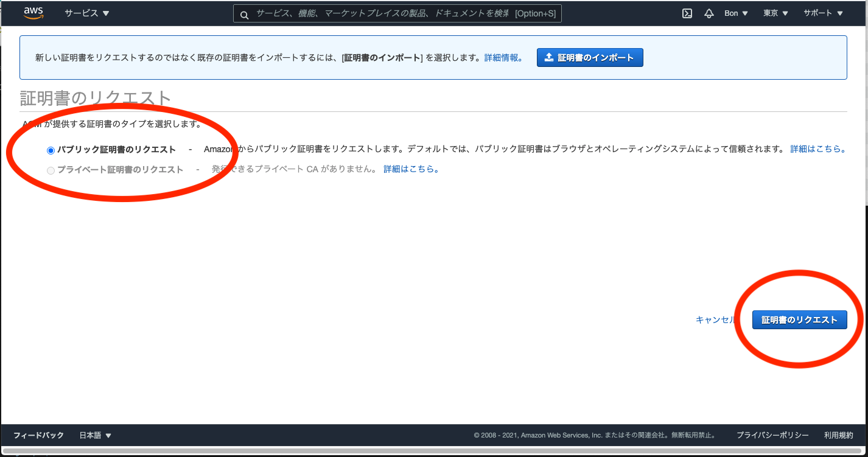
Task: Open the notifications bell icon
Action: click(x=709, y=13)
